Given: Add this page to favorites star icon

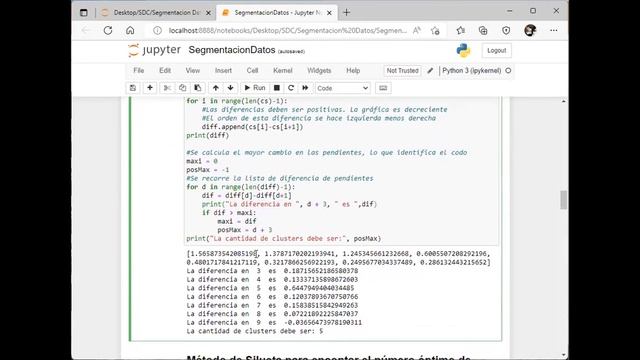Looking at the screenshot, I should [x=435, y=31].
